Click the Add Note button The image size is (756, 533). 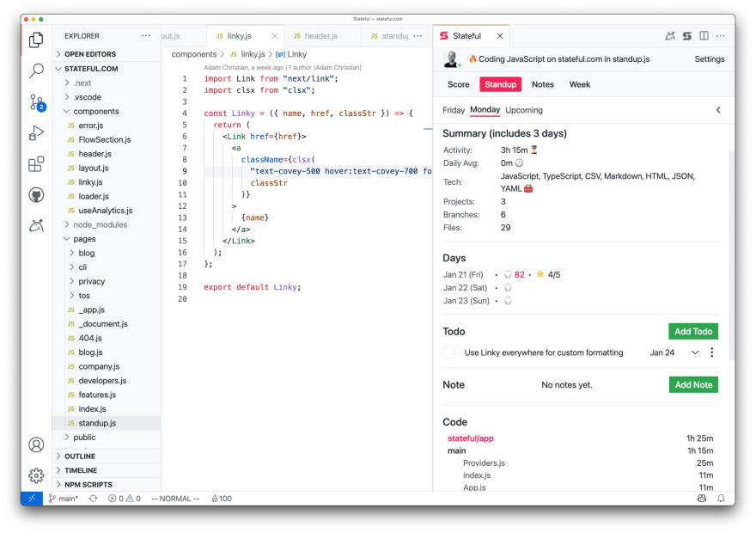(x=693, y=385)
